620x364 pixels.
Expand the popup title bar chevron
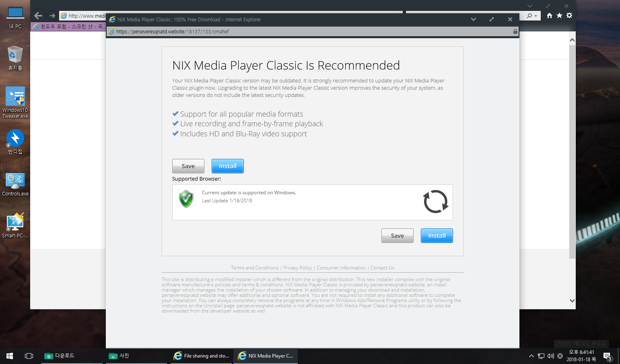[474, 19]
